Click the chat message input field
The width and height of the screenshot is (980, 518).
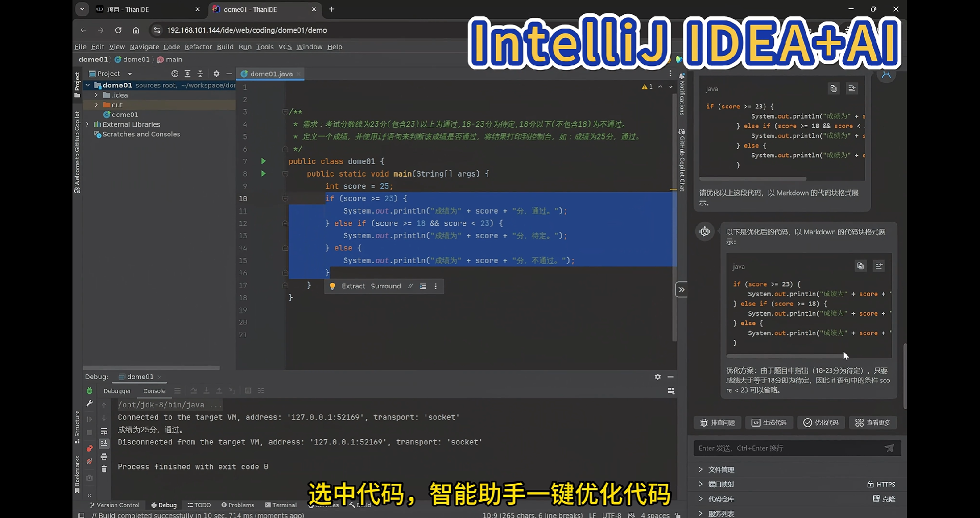[x=786, y=448]
